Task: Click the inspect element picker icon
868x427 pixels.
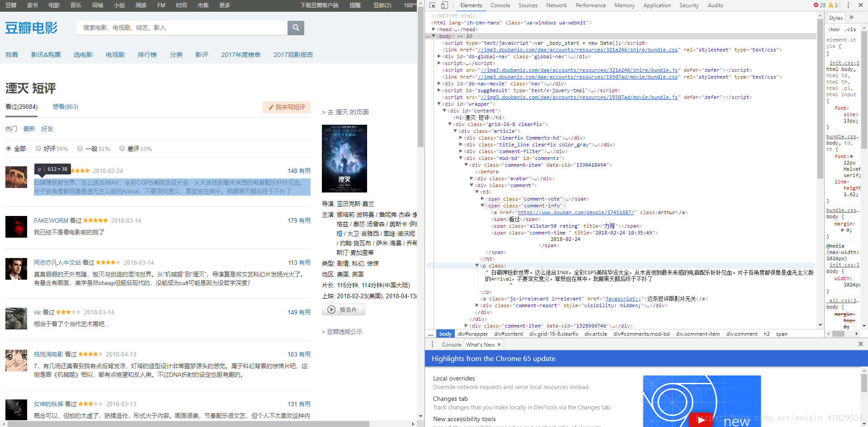Action: point(433,5)
